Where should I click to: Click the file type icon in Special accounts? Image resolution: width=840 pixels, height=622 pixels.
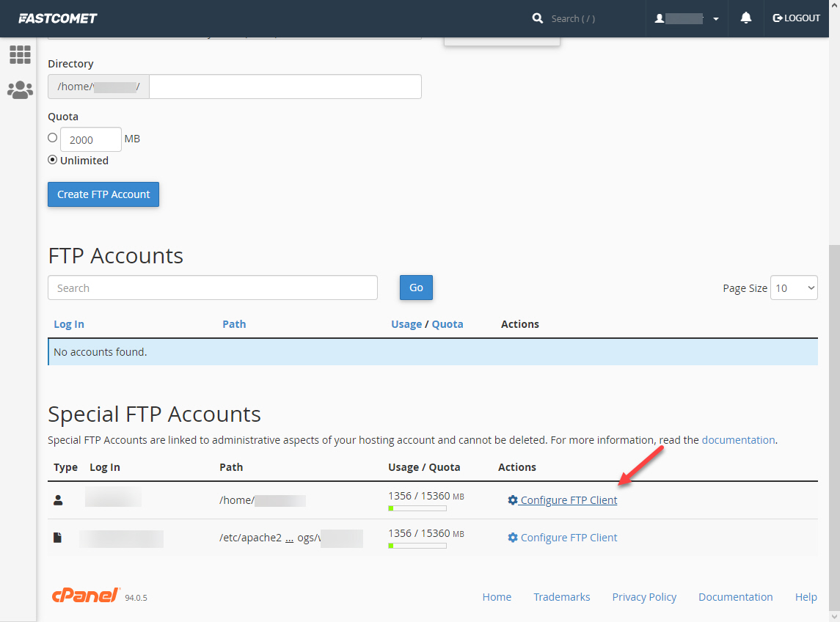click(x=58, y=538)
